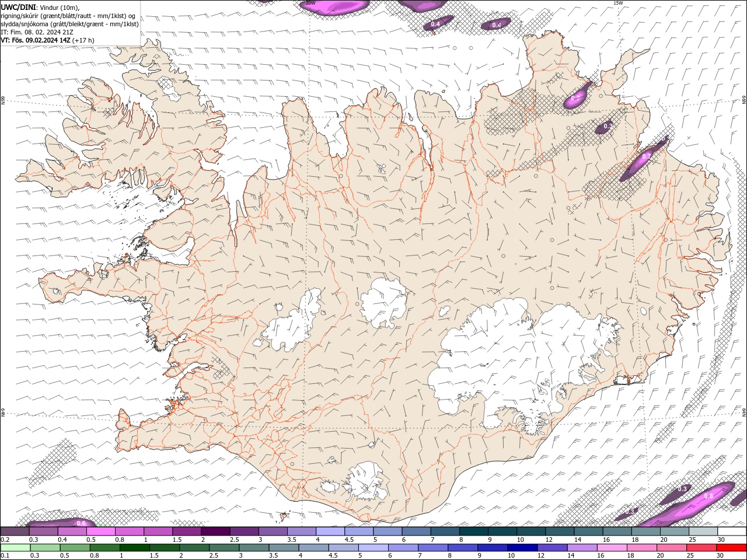Click the '15W' longitude label at top
Viewport: 747px width, 560px height.
click(x=618, y=3)
